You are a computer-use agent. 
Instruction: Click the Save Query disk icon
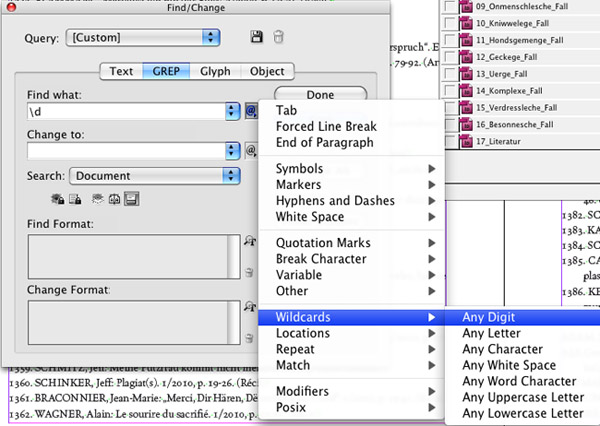(x=257, y=38)
